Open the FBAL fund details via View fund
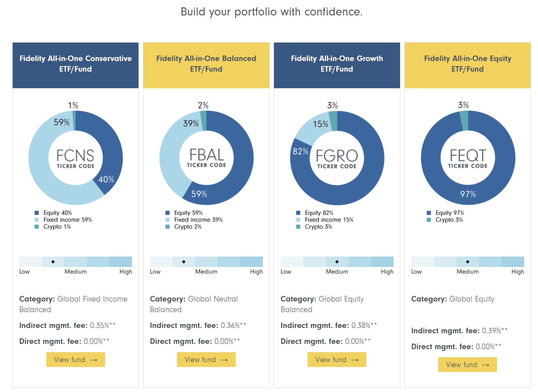 [206, 360]
